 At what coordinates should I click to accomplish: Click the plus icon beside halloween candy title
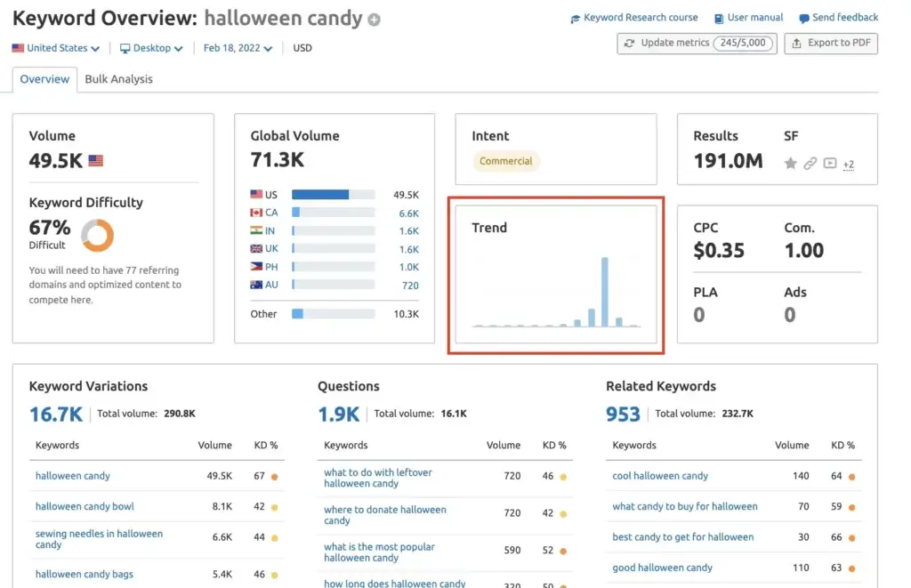point(372,18)
